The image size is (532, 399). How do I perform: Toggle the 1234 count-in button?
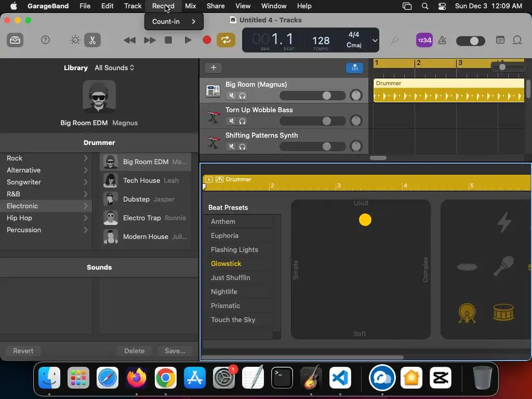coord(424,40)
